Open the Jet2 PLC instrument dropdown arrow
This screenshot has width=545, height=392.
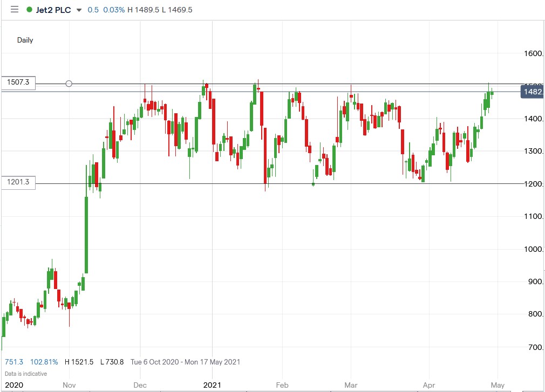point(79,10)
